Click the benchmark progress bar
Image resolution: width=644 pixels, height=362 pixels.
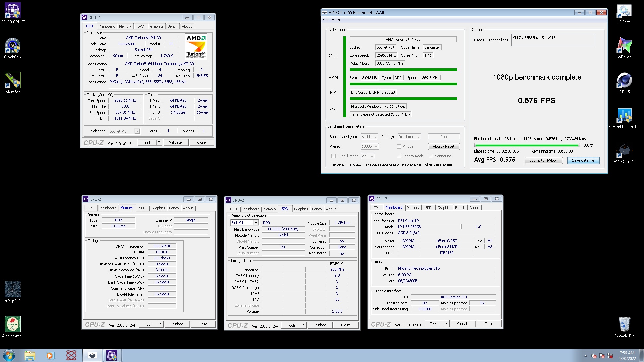tap(527, 145)
